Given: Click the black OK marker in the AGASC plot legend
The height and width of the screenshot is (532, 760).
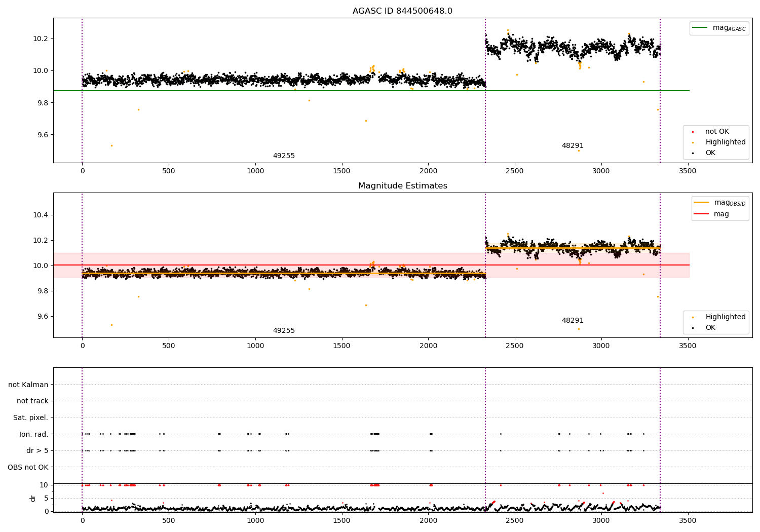Looking at the screenshot, I should click(693, 153).
